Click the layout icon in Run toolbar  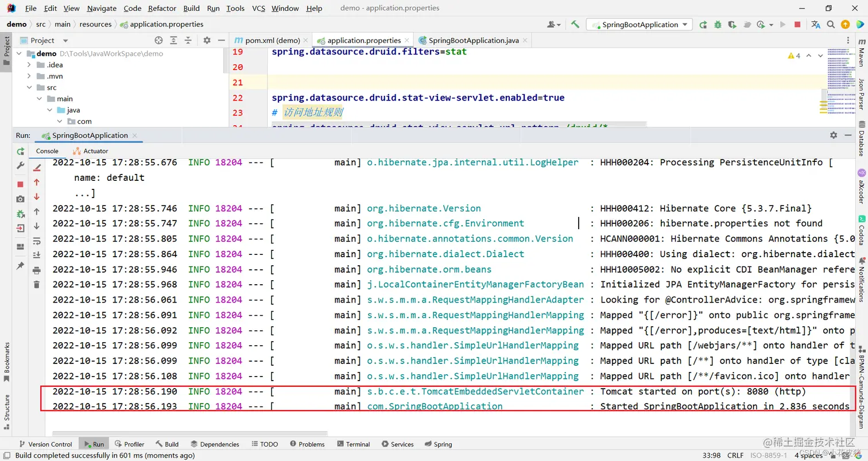[21, 247]
